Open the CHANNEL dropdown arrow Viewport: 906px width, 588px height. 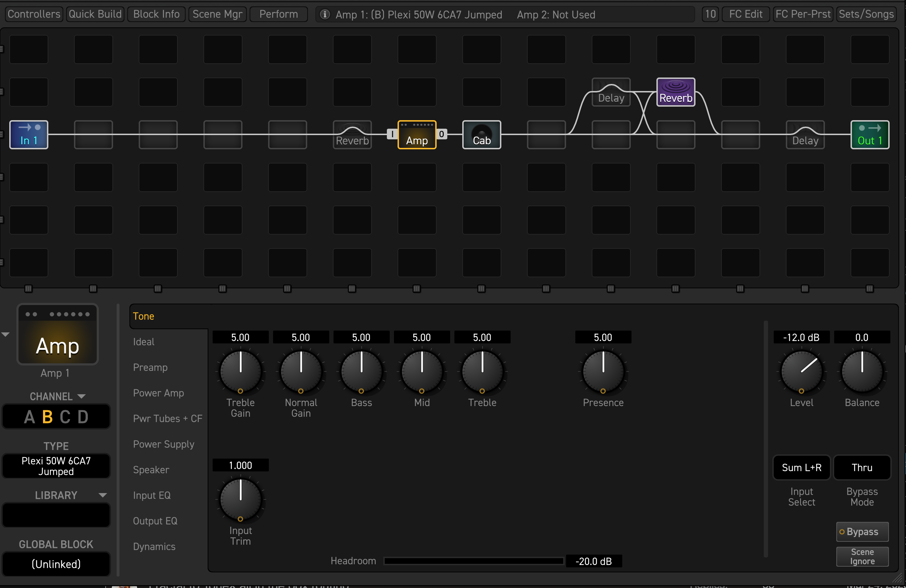tap(81, 396)
